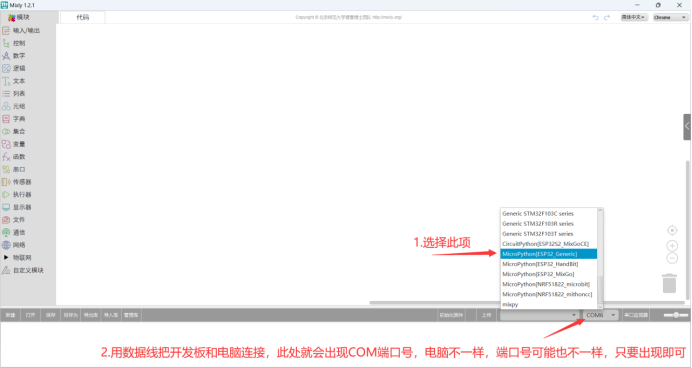
Task: Select MicroPython[ESP32_MixGo] board
Action: click(x=549, y=274)
